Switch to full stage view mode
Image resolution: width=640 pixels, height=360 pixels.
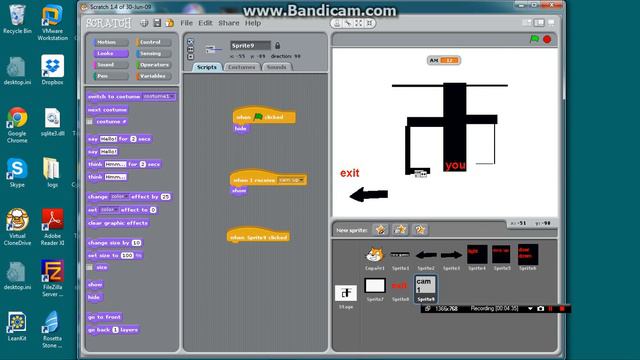coord(539,23)
